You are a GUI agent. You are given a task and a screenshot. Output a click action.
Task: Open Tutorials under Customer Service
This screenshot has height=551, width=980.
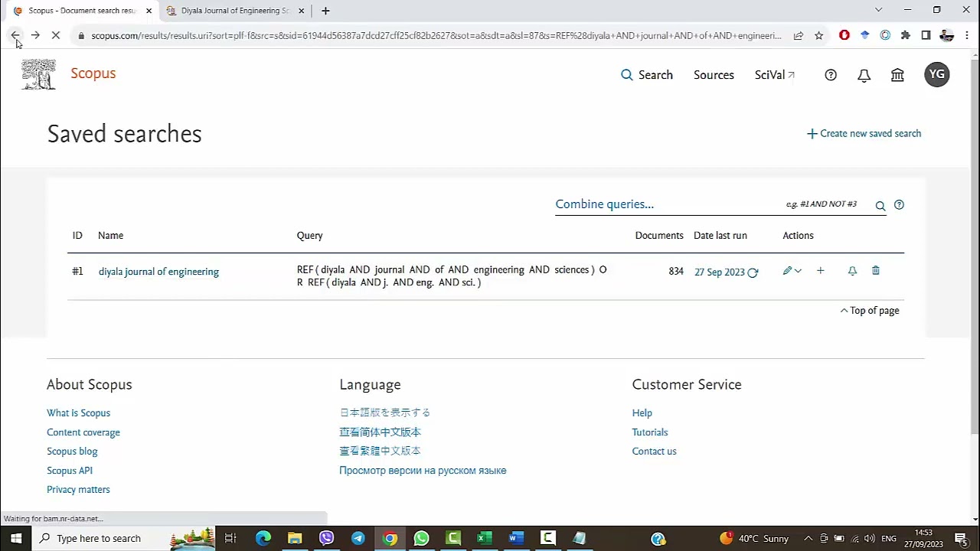click(x=650, y=432)
